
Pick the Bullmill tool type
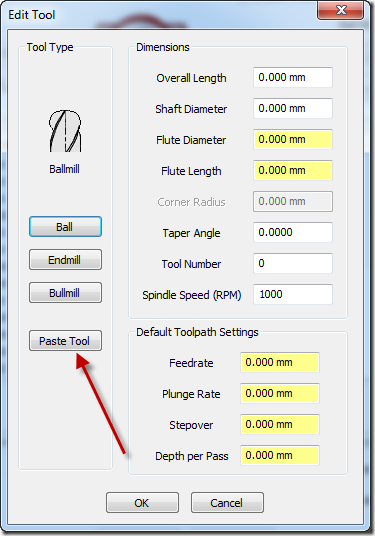pos(65,293)
